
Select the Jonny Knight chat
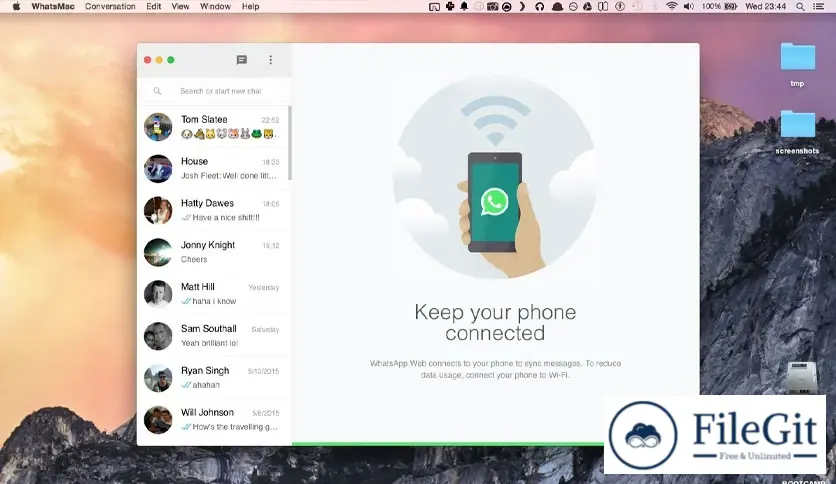tap(214, 252)
